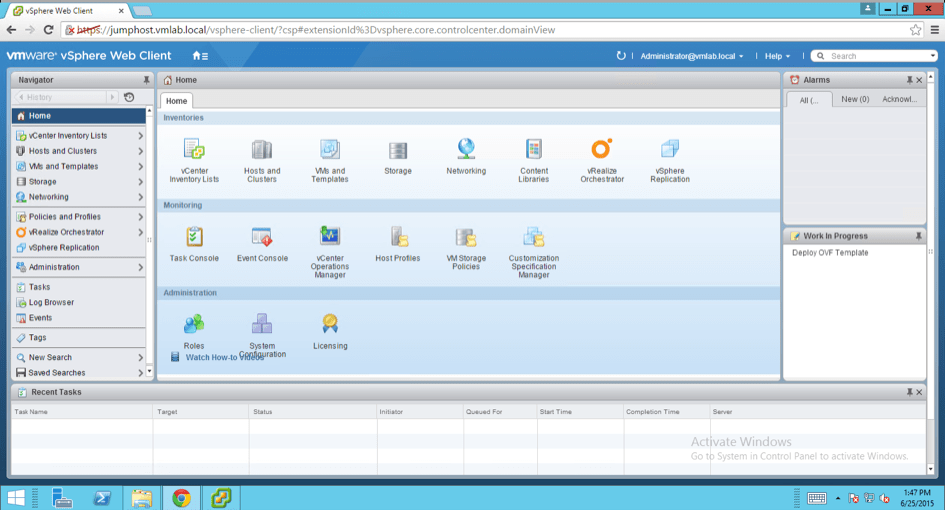This screenshot has height=510, width=945.
Task: Launch the Task Console icon
Action: [194, 237]
